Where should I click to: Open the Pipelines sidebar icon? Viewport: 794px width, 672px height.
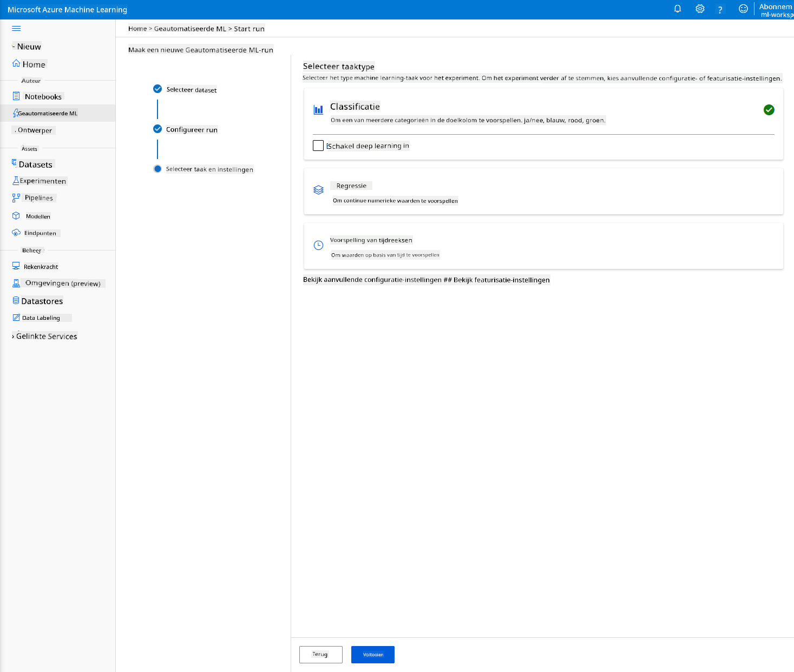point(16,198)
